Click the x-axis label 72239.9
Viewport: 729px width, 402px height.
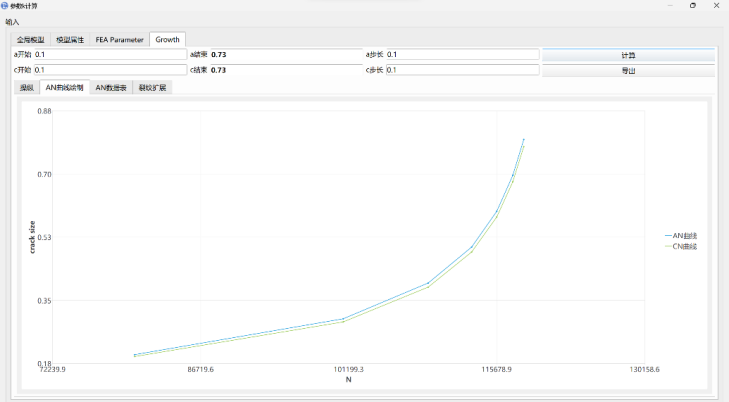[x=53, y=369]
